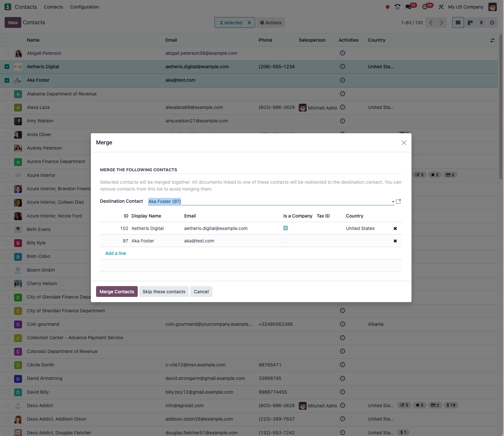The height and width of the screenshot is (436, 504).
Task: Check the Abigail Peterson row checkbox
Action: 7,53
